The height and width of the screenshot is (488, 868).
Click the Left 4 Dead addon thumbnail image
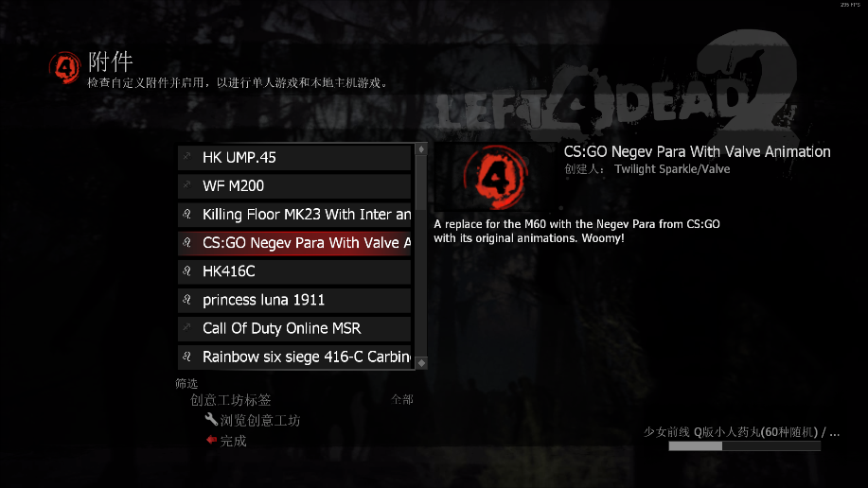[x=495, y=177]
